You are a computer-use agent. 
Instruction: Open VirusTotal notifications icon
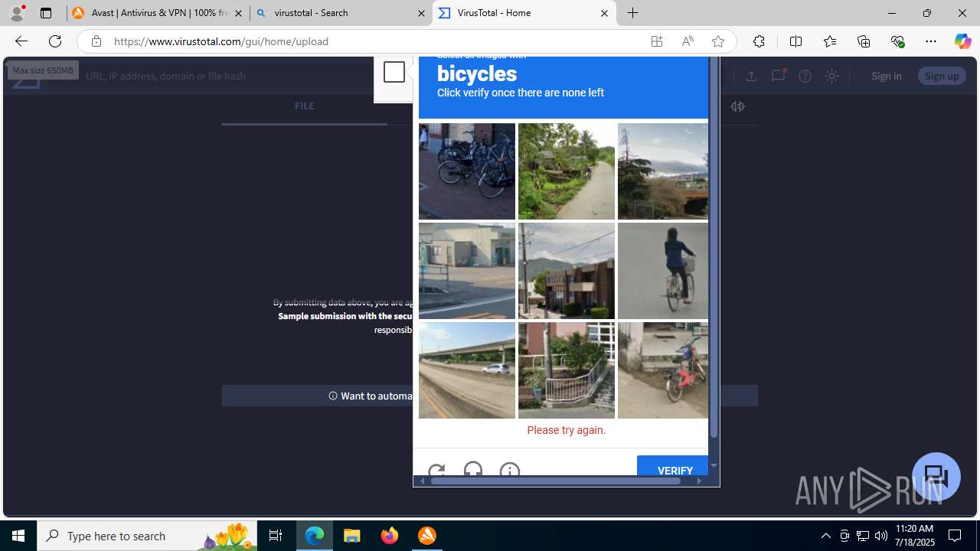(778, 76)
